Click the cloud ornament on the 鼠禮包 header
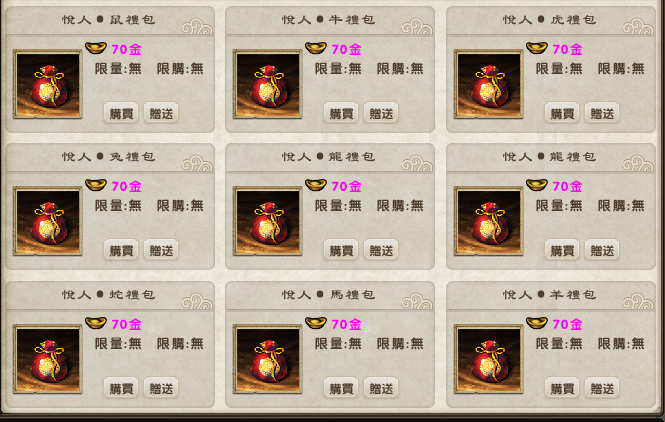This screenshot has height=422, width=665. 197,27
